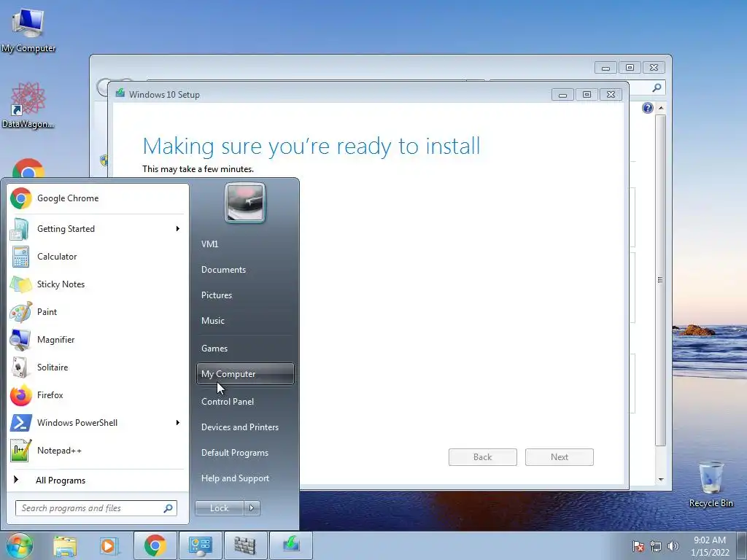The image size is (747, 560).
Task: Show All Programs list
Action: 98,481
